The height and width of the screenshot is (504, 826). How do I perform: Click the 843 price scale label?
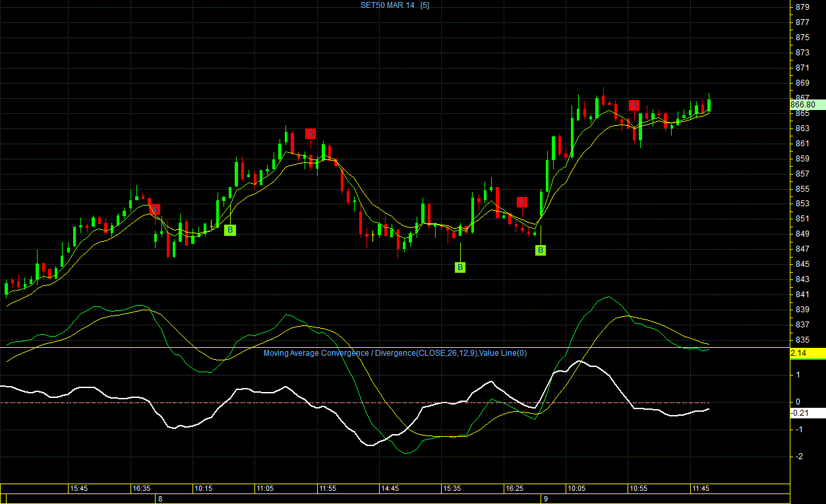click(x=802, y=279)
